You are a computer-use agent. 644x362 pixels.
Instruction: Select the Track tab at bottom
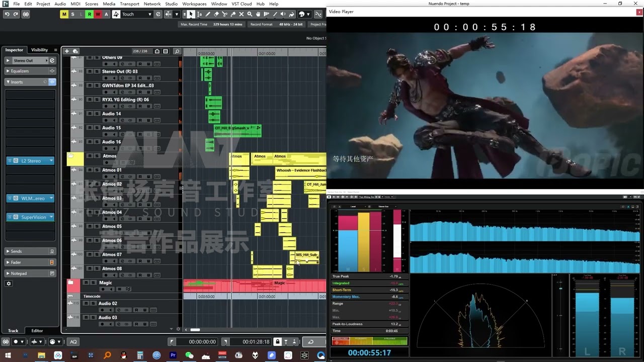pos(13,331)
